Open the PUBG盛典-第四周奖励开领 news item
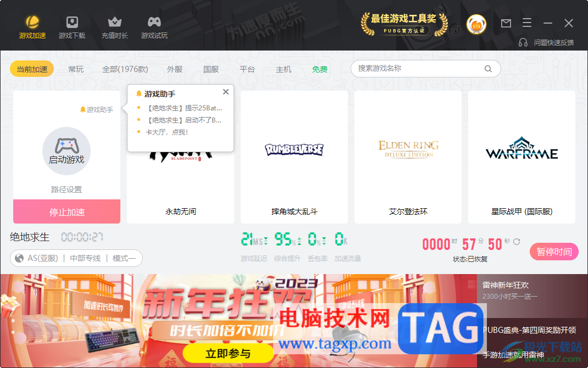Screen dimensions: 588x368 (x=529, y=330)
